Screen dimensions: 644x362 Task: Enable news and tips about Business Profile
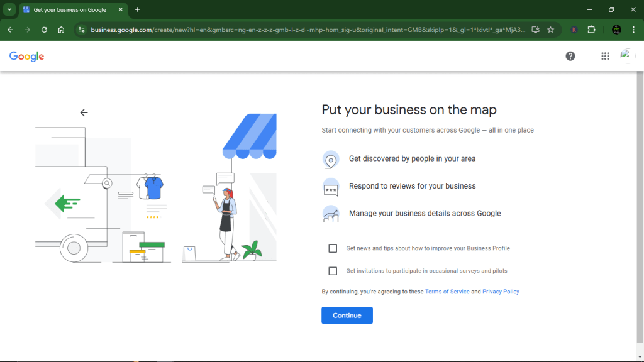click(333, 248)
